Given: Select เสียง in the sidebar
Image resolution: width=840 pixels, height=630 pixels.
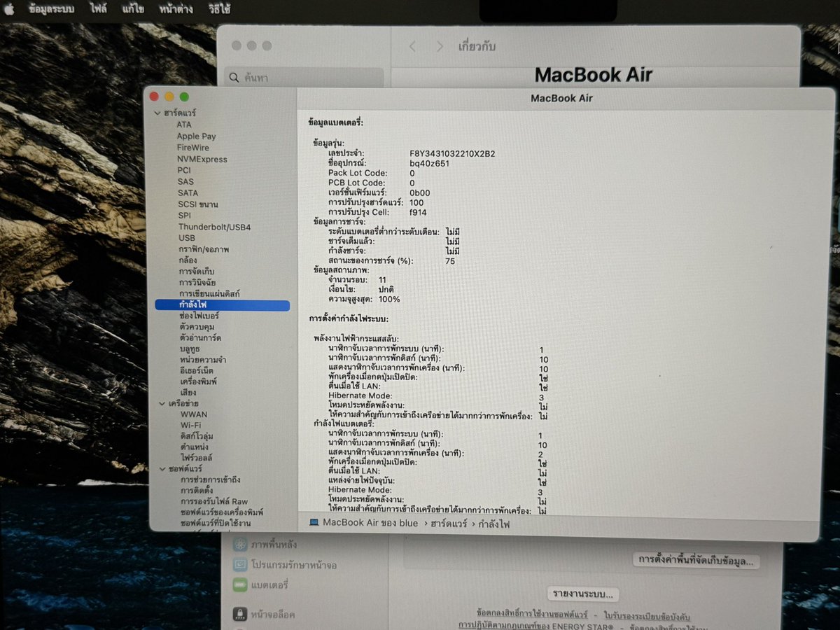Looking at the screenshot, I should (188, 393).
